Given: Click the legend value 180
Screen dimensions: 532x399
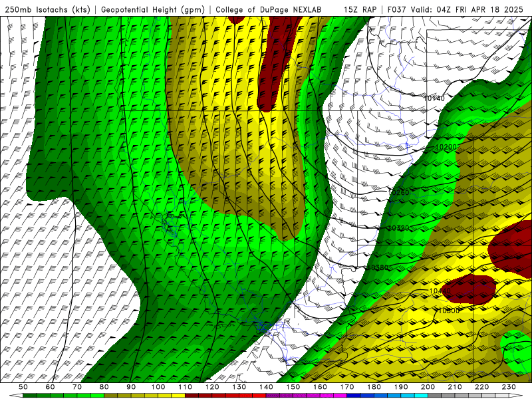Looking at the screenshot, I should click(374, 387).
